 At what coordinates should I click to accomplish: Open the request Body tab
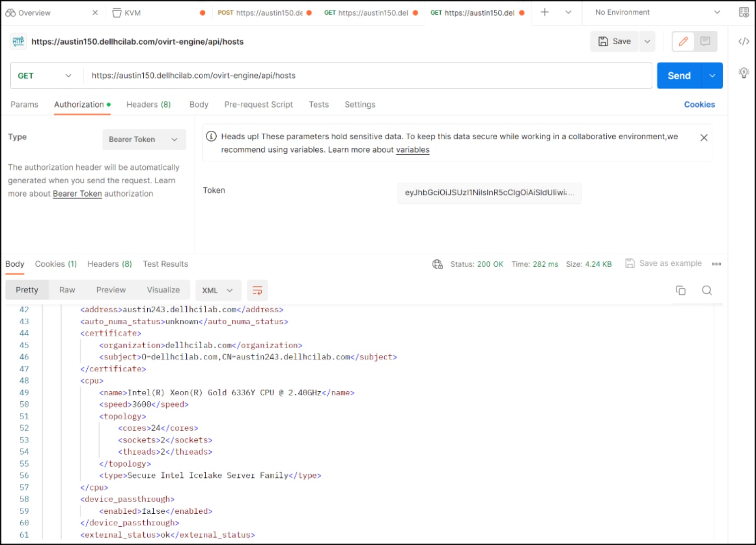point(199,105)
